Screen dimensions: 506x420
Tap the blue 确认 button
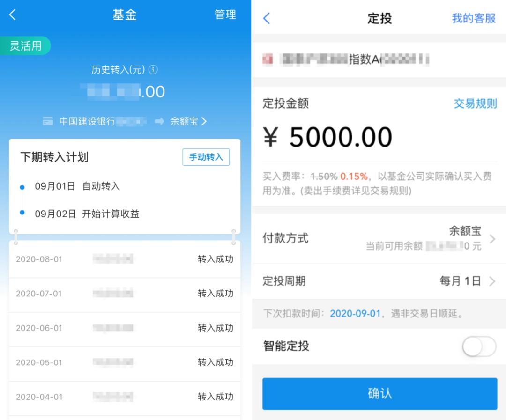point(379,394)
